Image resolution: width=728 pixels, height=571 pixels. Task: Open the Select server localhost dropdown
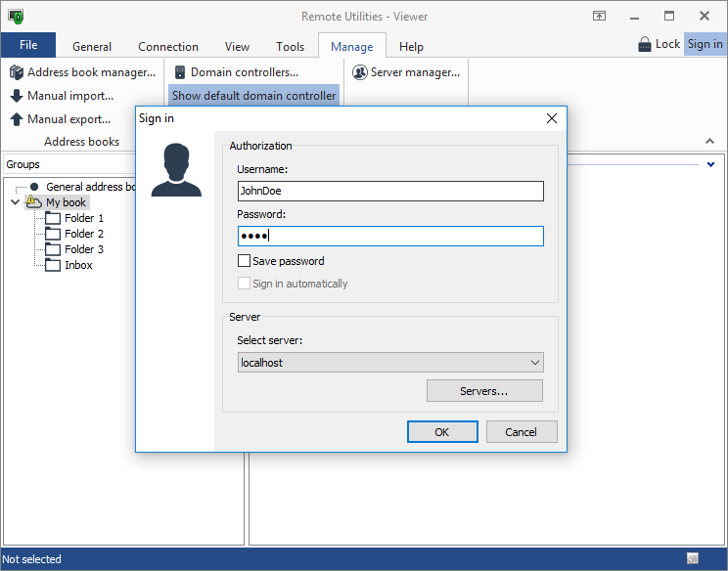point(390,363)
